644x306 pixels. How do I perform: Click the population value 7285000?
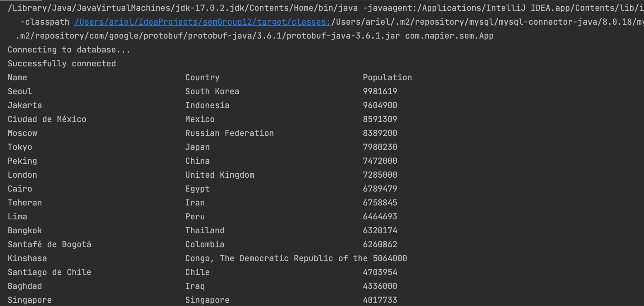point(380,175)
